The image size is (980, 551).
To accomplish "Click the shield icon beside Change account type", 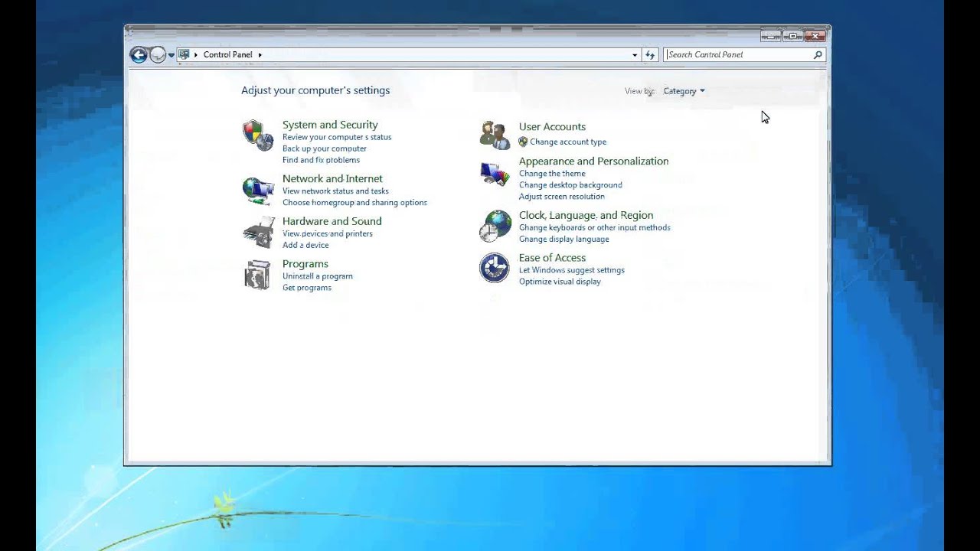I will [523, 142].
